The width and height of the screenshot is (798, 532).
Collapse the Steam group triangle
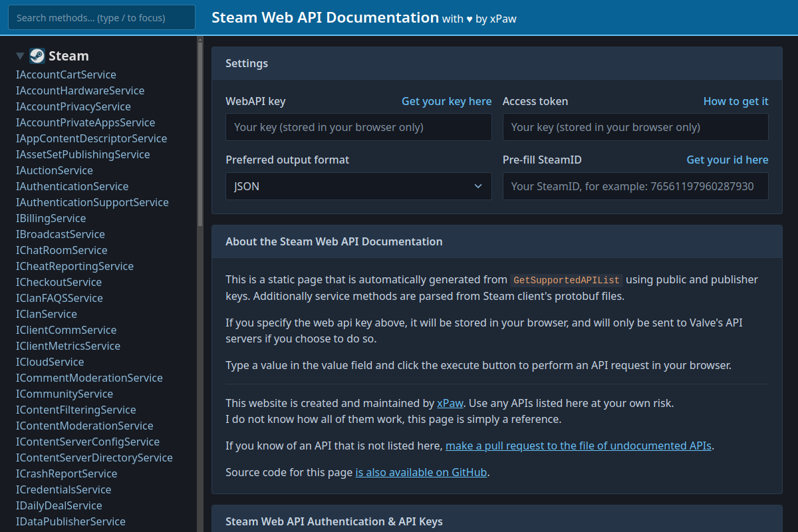pos(20,56)
